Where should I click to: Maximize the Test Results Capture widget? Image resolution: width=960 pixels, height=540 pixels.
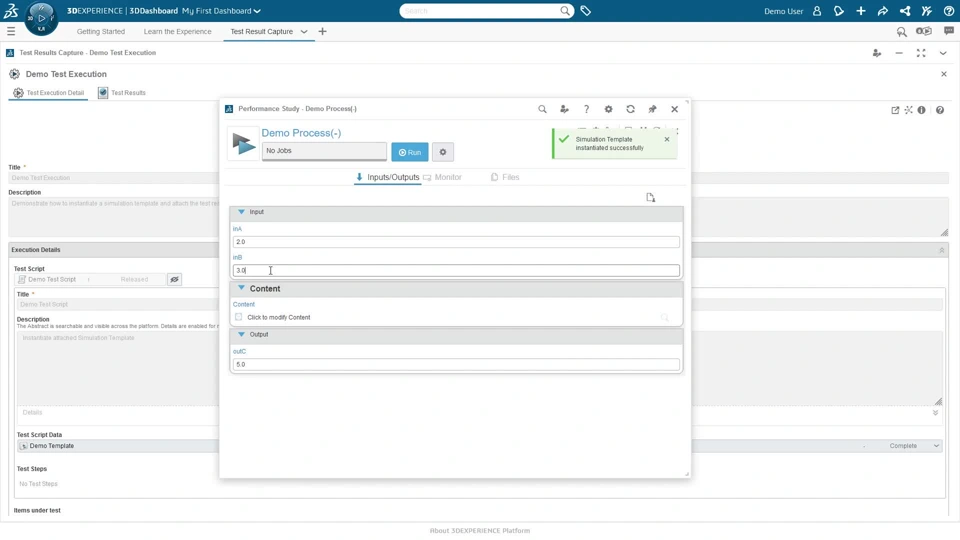921,53
